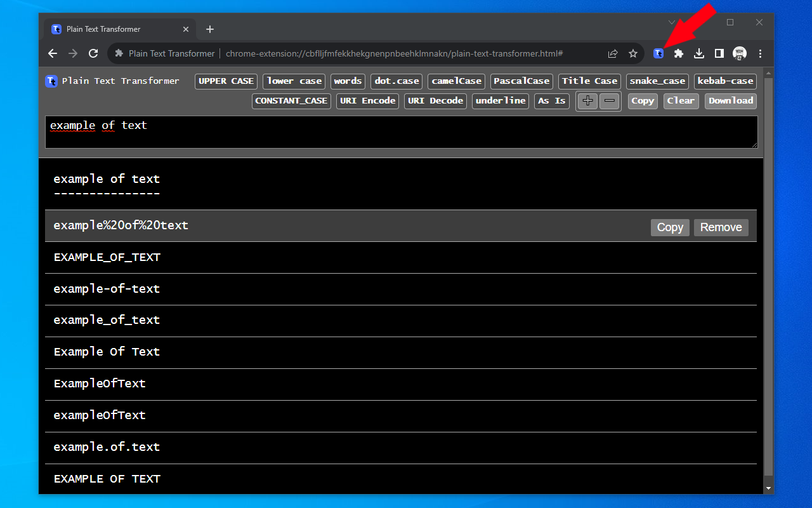Select the exampleOfText camelCase result row
812x508 pixels.
point(401,416)
